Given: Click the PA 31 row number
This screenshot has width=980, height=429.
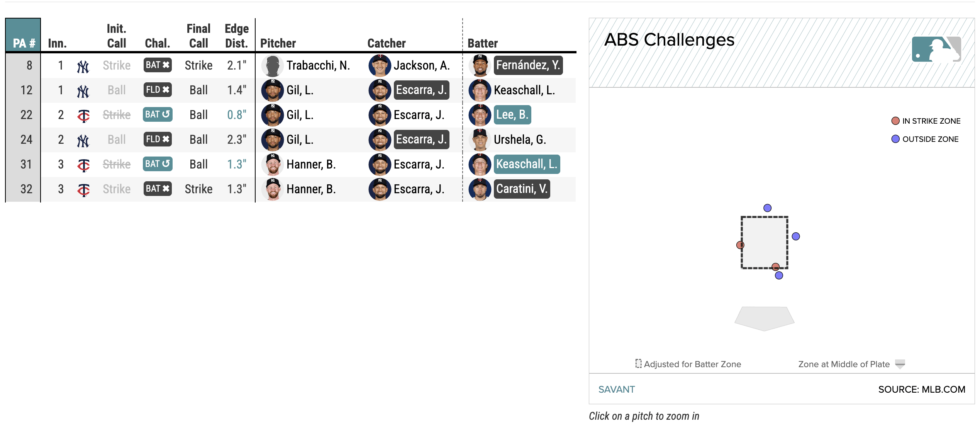Looking at the screenshot, I should coord(26,164).
